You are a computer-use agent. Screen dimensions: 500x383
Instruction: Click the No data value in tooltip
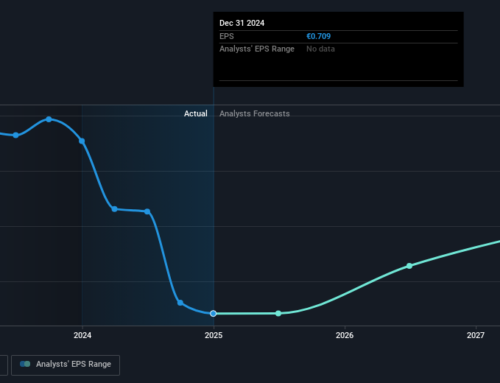321,49
